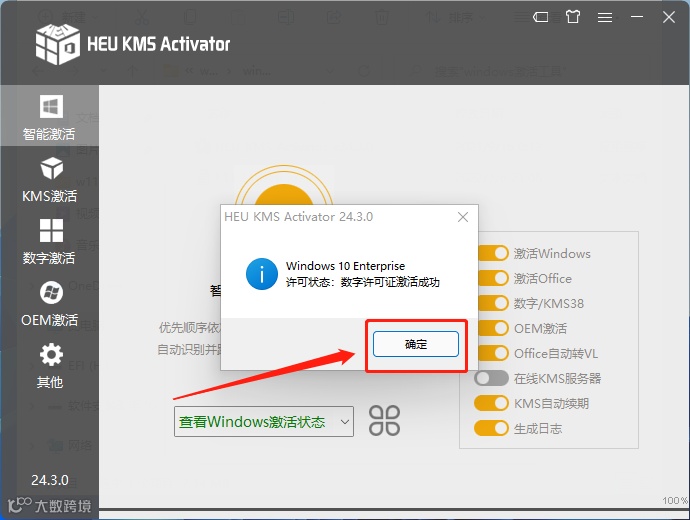Click the 许可状态 license status message

tap(363, 282)
